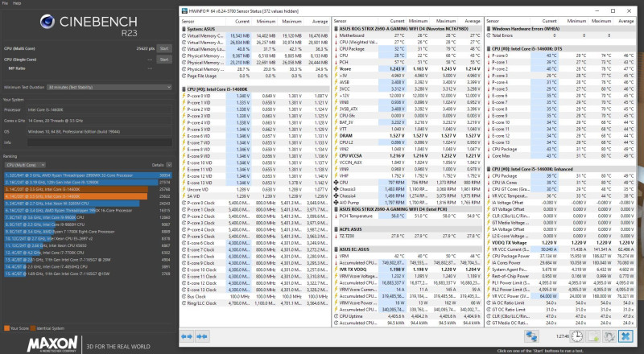644x354 pixels.
Task: Open the Cinebench File menu
Action: pos(5,3)
